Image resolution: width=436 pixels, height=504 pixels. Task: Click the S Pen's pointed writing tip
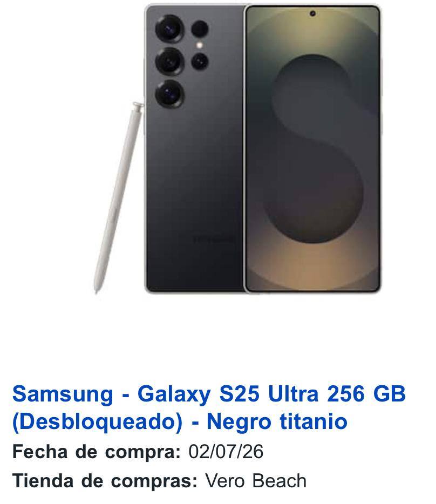tap(96, 290)
